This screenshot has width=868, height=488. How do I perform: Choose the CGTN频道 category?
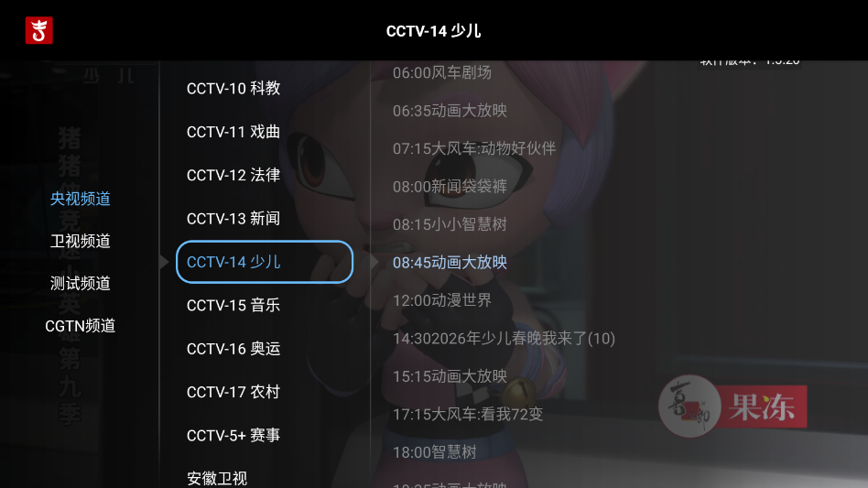81,326
